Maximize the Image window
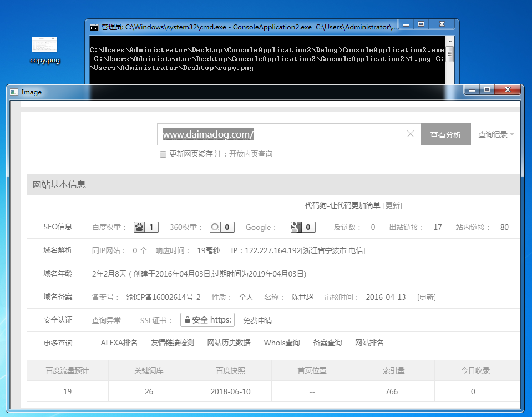This screenshot has height=417, width=532. [x=487, y=90]
